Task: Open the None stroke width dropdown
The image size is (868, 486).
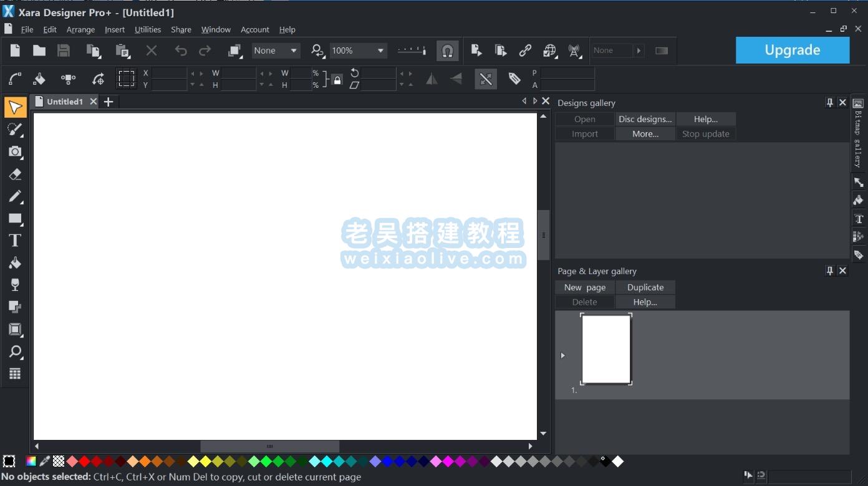Action: click(x=292, y=50)
